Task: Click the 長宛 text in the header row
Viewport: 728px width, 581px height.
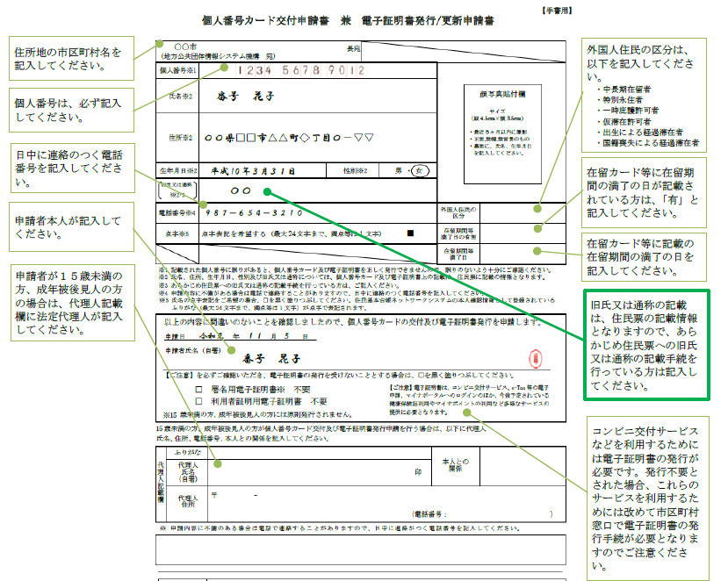Action: 353,48
